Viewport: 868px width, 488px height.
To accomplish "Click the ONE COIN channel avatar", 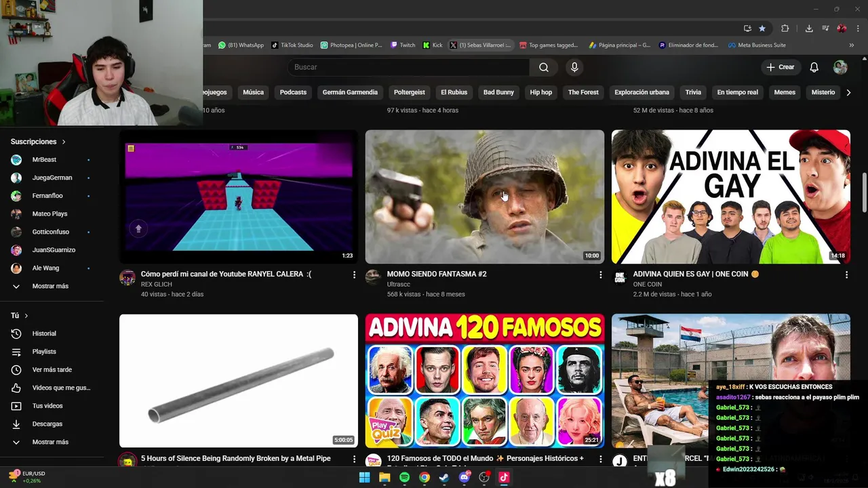I will [x=620, y=277].
